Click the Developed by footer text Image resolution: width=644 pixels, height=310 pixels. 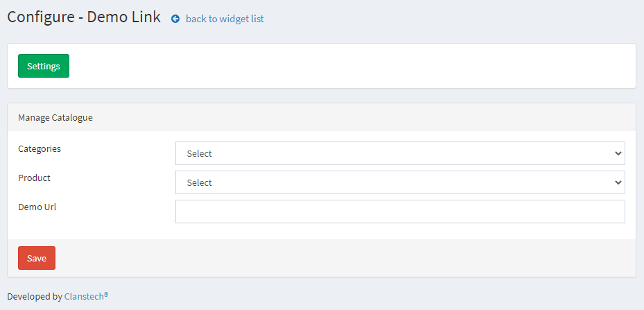[35, 296]
